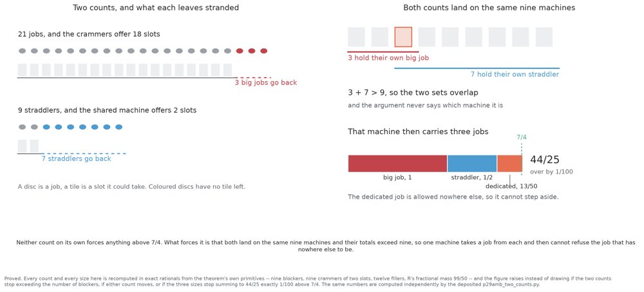This screenshot has width=644, height=292.
Task: Click the first blue straddler disc
Action: pos(46,127)
